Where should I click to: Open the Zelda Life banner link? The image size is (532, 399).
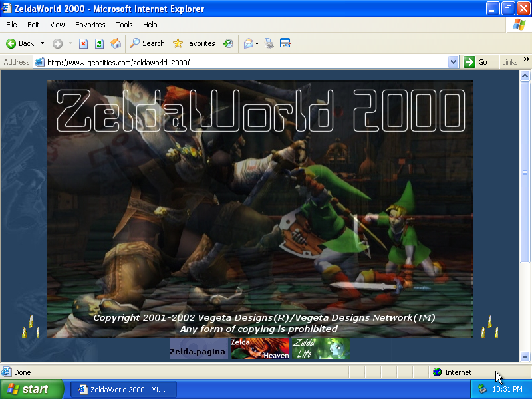click(321, 348)
